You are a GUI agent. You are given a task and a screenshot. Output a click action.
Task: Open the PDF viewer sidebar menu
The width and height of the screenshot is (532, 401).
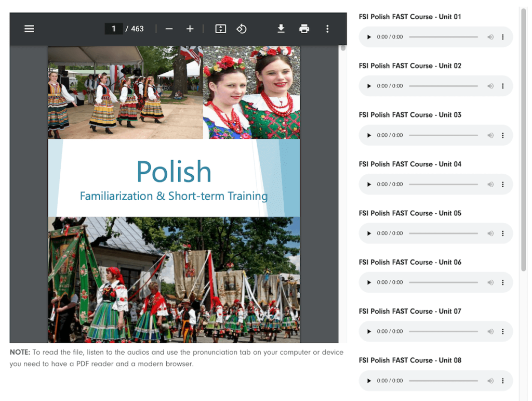pyautogui.click(x=29, y=29)
